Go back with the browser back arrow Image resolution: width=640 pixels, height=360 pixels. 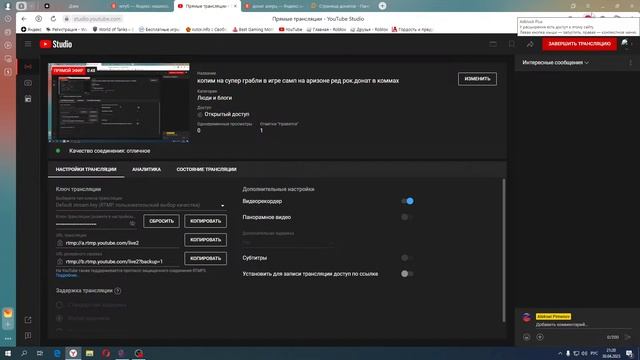(24, 19)
